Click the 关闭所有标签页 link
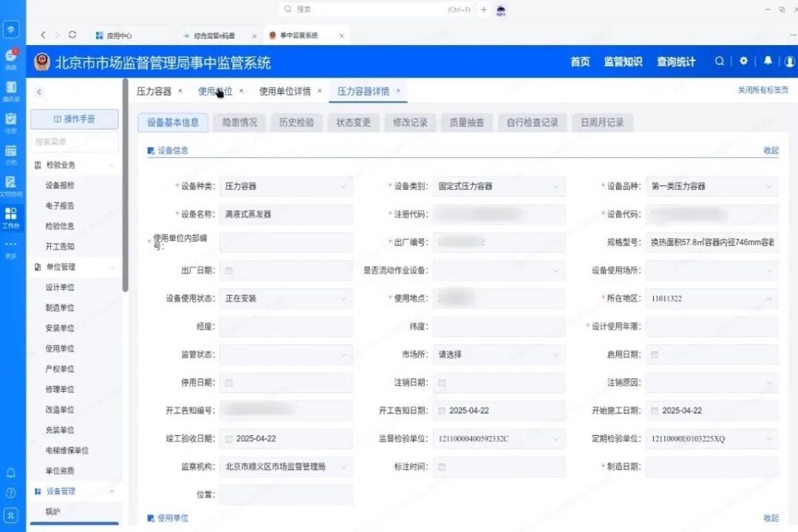The width and height of the screenshot is (798, 532). coord(763,90)
